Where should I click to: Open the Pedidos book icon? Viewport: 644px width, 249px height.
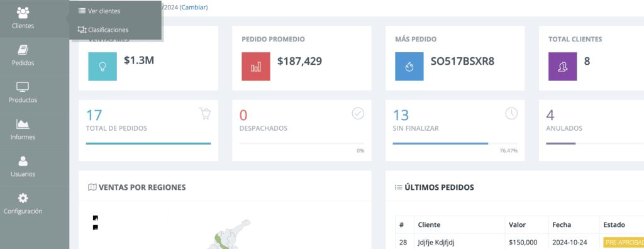click(x=23, y=50)
